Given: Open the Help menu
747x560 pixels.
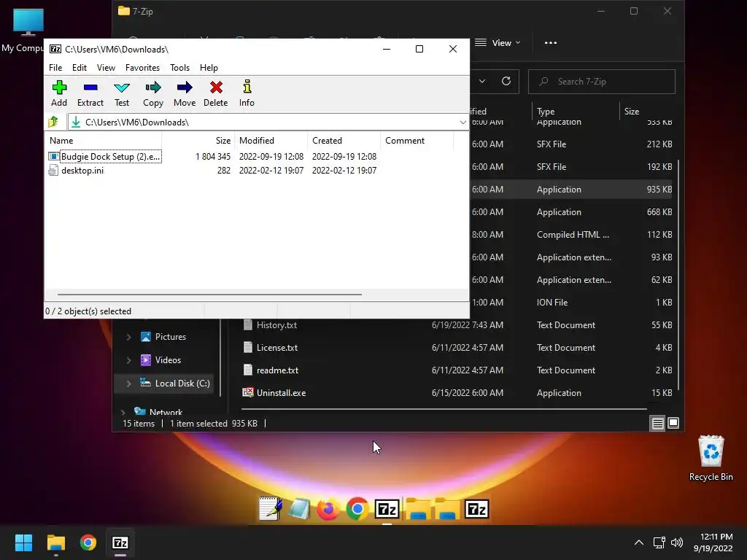Looking at the screenshot, I should click(x=209, y=68).
